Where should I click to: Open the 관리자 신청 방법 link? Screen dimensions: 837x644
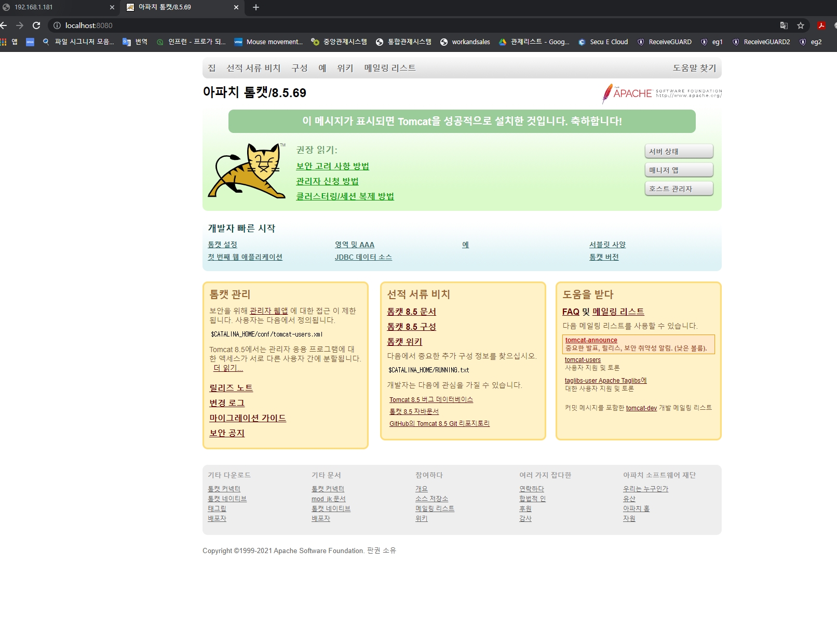(x=327, y=181)
